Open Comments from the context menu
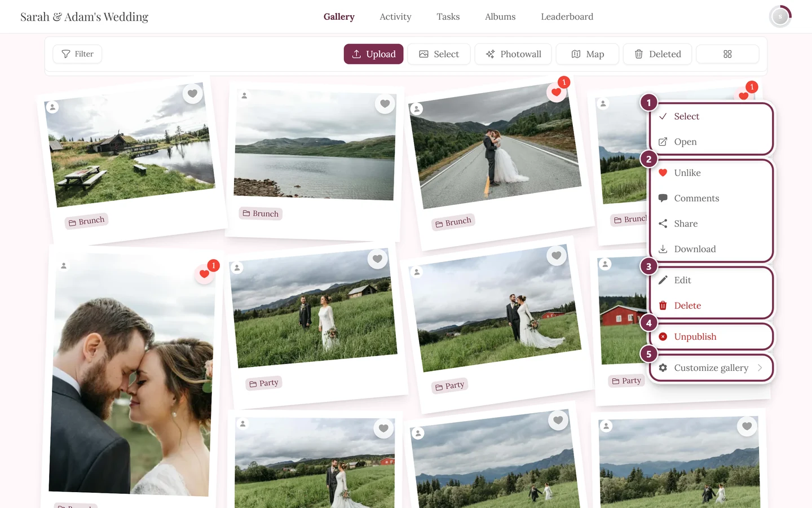 click(x=710, y=198)
